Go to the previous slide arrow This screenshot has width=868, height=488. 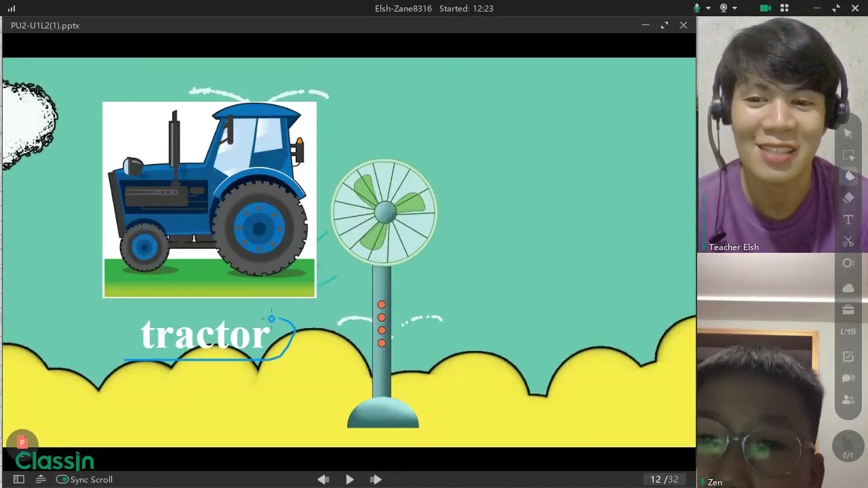click(x=323, y=479)
